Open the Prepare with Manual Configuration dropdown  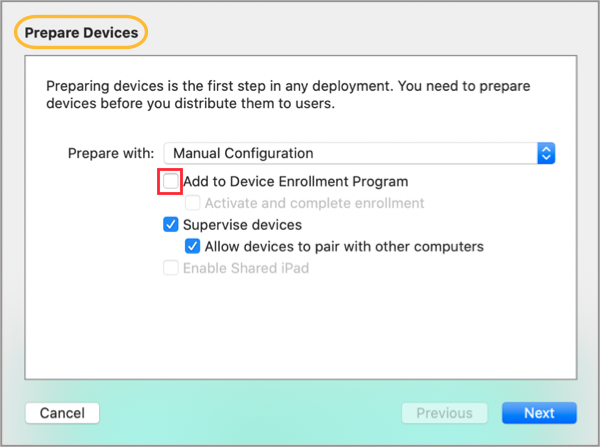pyautogui.click(x=358, y=153)
